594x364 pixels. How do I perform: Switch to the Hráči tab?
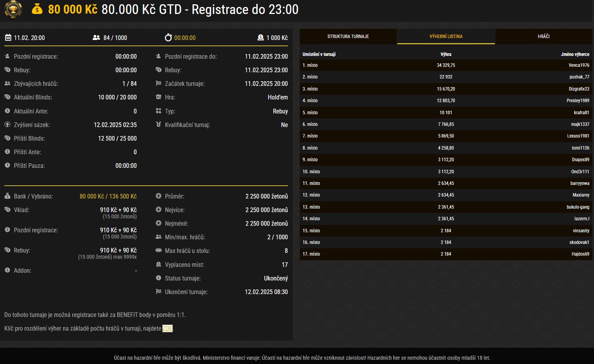pos(543,36)
